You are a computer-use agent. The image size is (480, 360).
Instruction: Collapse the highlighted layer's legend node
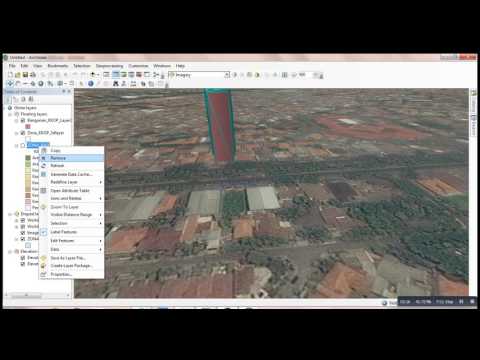(16, 145)
